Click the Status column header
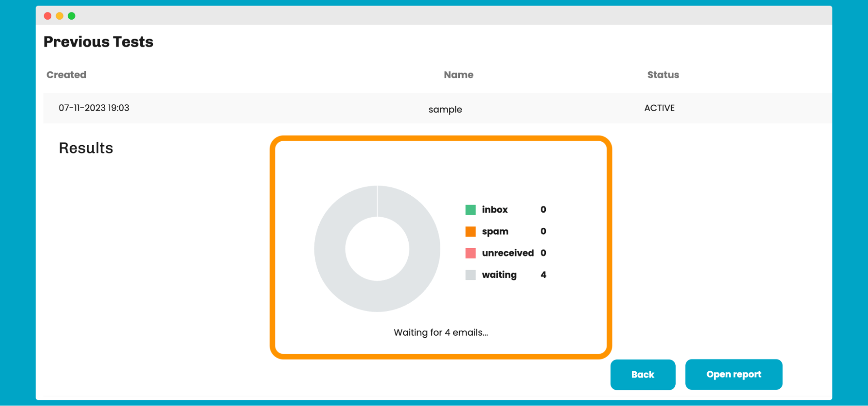The image size is (868, 406). [x=663, y=75]
